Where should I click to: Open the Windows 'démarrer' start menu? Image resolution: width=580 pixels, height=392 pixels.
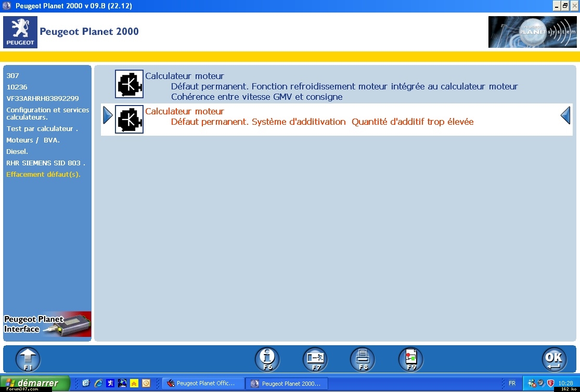tap(35, 383)
